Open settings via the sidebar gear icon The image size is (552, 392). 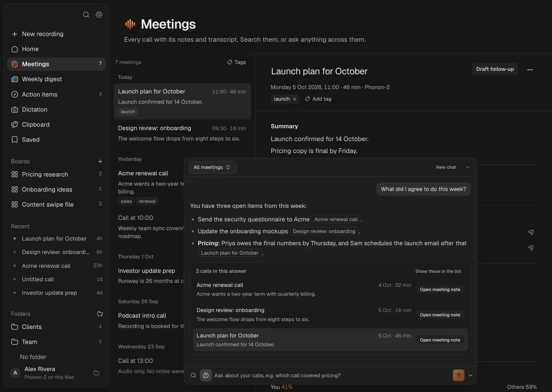click(99, 15)
